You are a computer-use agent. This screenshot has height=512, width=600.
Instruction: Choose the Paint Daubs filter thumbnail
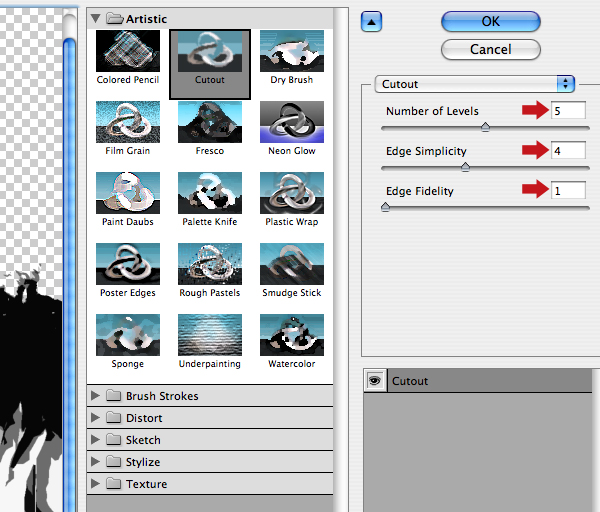click(128, 193)
